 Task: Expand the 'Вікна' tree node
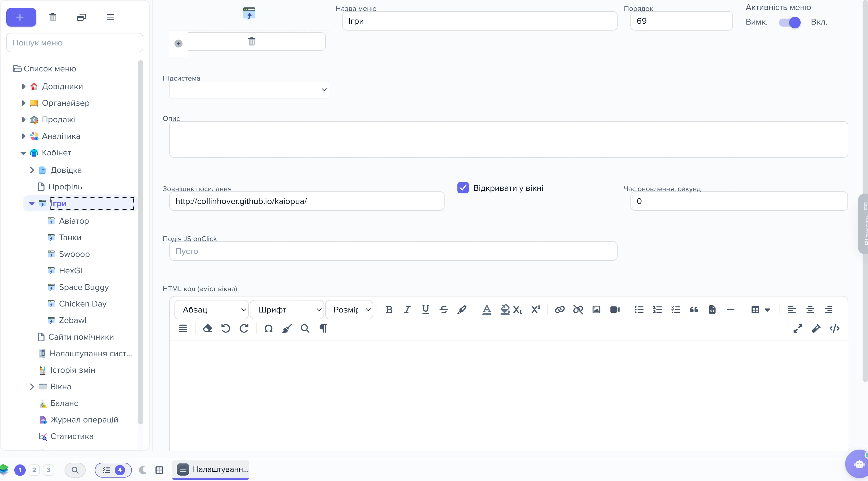(x=32, y=387)
